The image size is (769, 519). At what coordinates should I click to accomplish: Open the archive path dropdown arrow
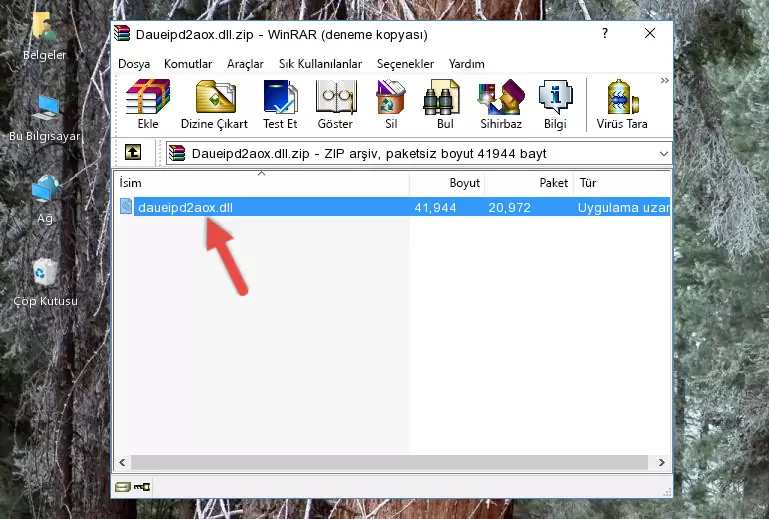664,154
